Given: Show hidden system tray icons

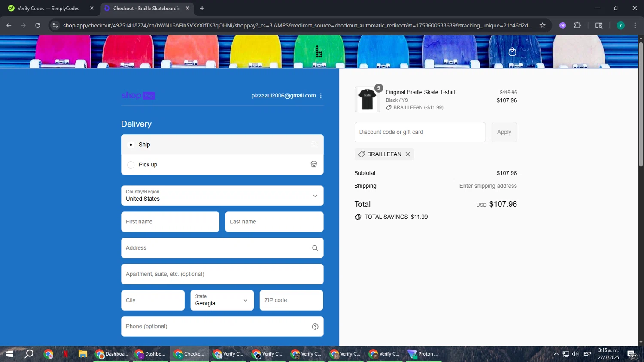Looking at the screenshot, I should [x=556, y=354].
